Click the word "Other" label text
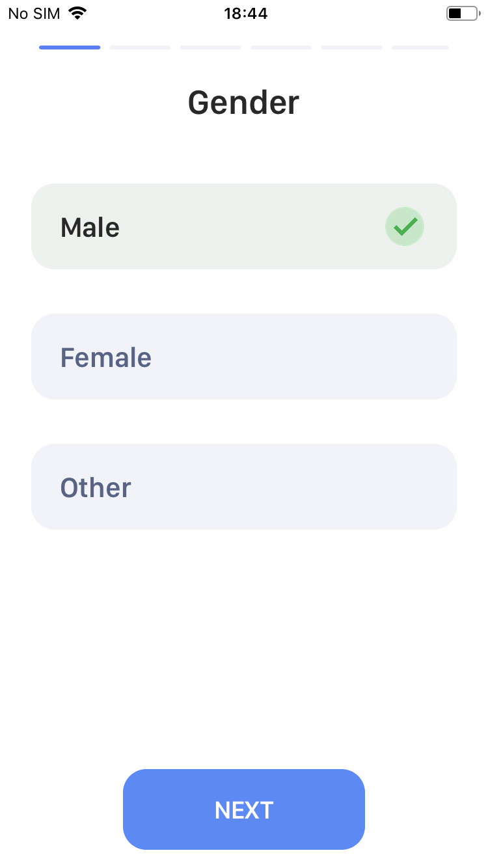 click(96, 488)
